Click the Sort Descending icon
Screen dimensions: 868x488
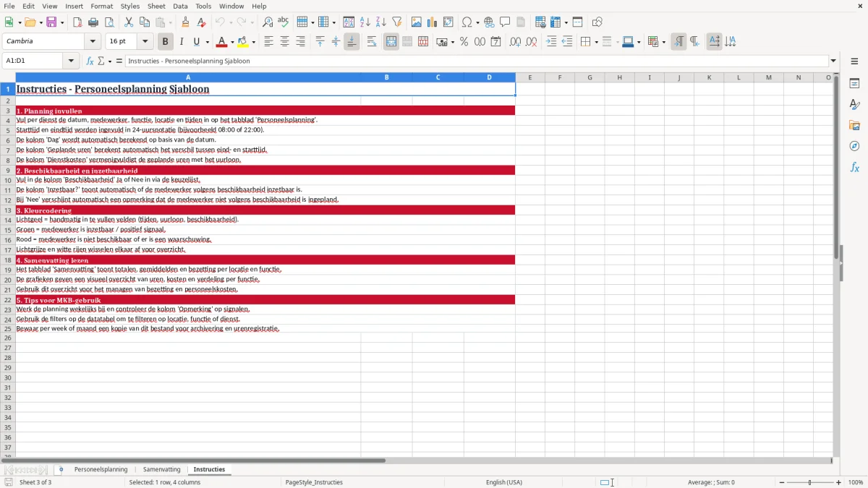pos(381,22)
